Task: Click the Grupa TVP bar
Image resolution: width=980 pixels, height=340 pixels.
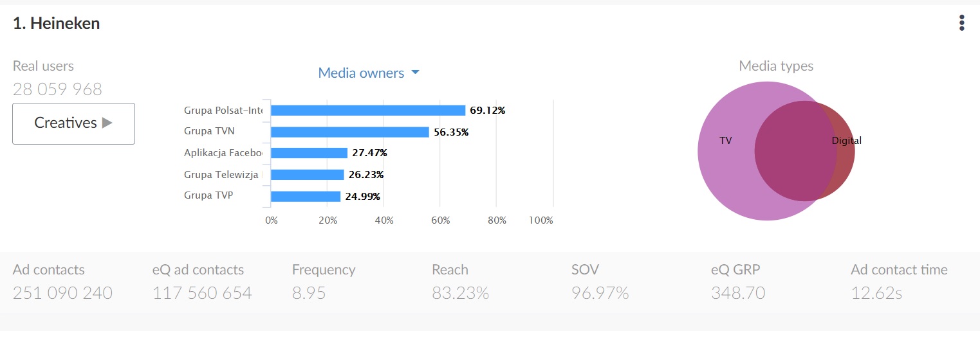Action: (x=306, y=196)
